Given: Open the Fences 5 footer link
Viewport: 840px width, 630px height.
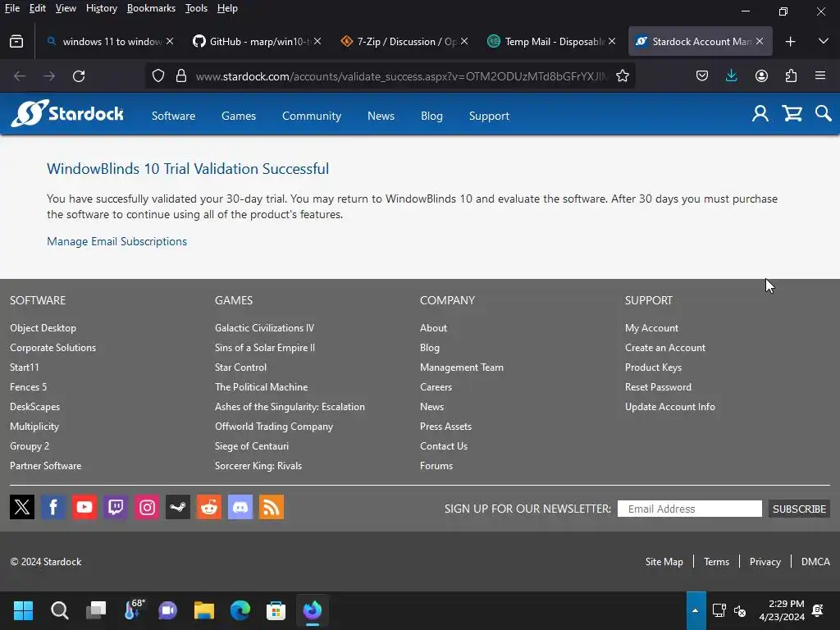Looking at the screenshot, I should [x=28, y=387].
